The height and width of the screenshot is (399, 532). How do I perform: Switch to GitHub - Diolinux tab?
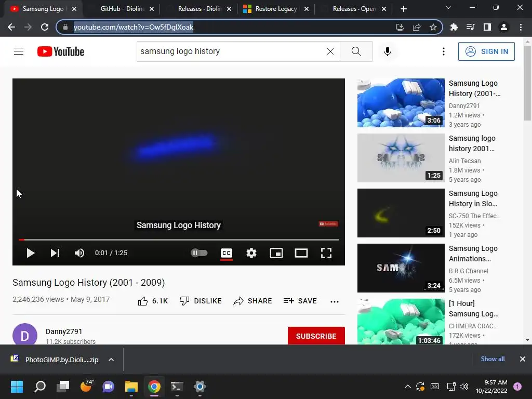pyautogui.click(x=122, y=9)
